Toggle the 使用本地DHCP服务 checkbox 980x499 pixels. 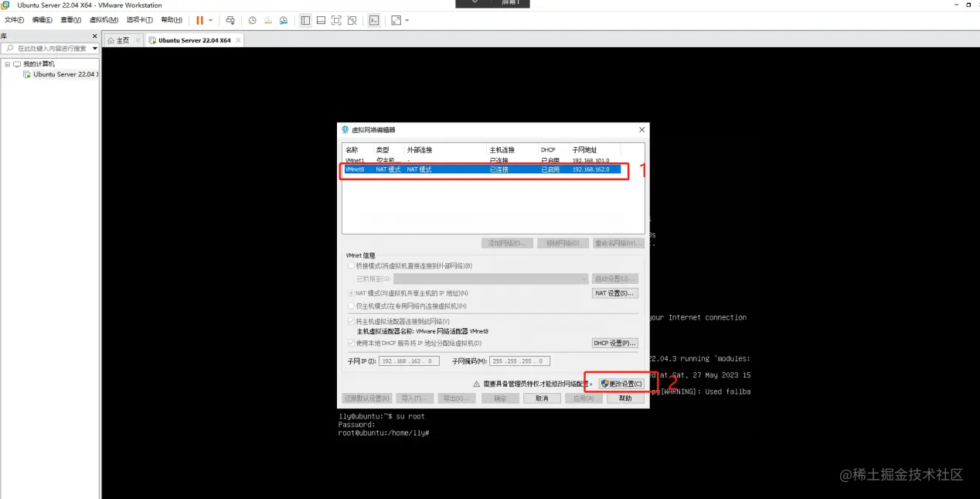click(350, 343)
